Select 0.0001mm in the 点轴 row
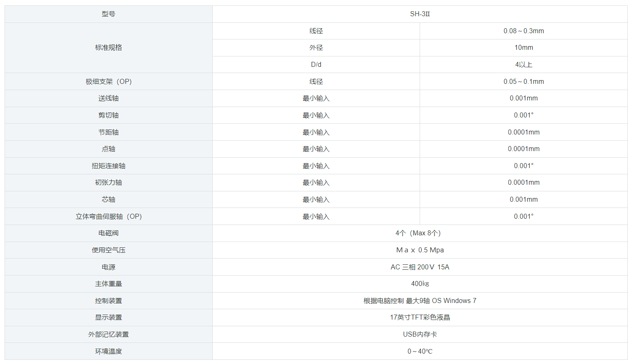Image resolution: width=632 pixels, height=364 pixels. (524, 149)
